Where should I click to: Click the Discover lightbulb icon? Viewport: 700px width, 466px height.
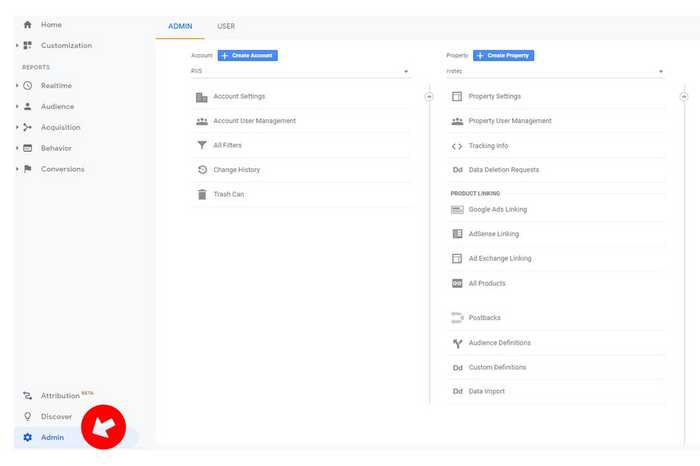[28, 416]
